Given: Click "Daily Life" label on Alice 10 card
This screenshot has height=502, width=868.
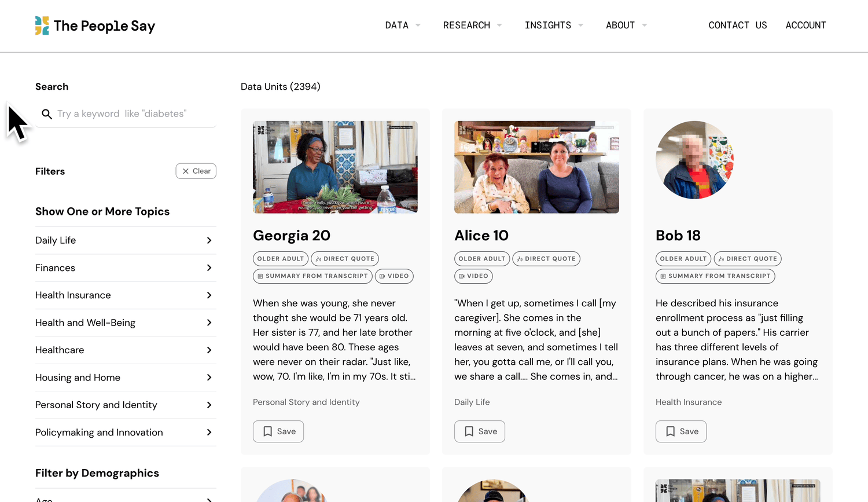Looking at the screenshot, I should pos(472,402).
